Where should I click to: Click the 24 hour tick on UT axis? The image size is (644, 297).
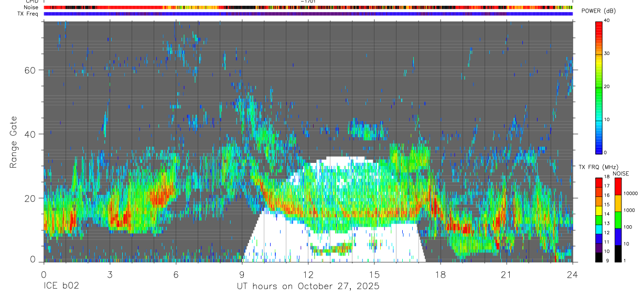point(572,274)
